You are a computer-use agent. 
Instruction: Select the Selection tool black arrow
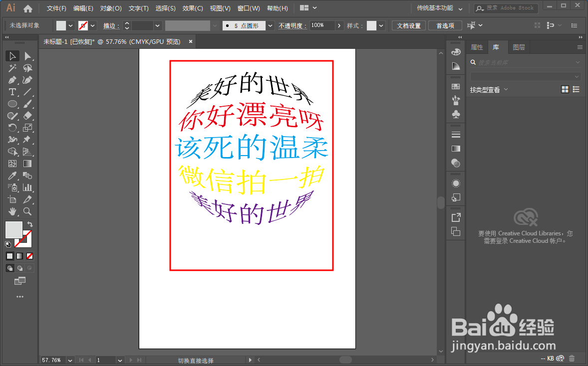(x=12, y=56)
